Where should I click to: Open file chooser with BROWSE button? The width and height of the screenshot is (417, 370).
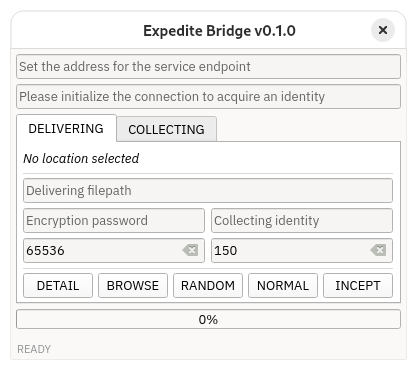click(x=133, y=286)
